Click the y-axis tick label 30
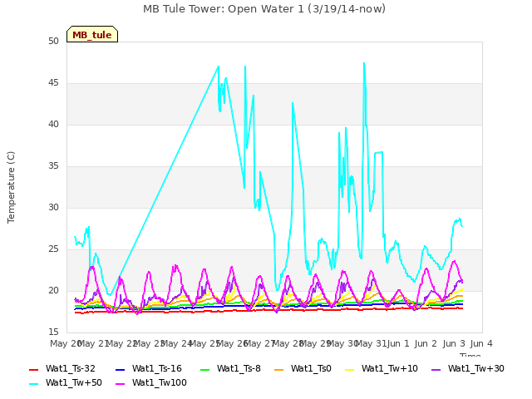The image size is (532, 399). (53, 208)
